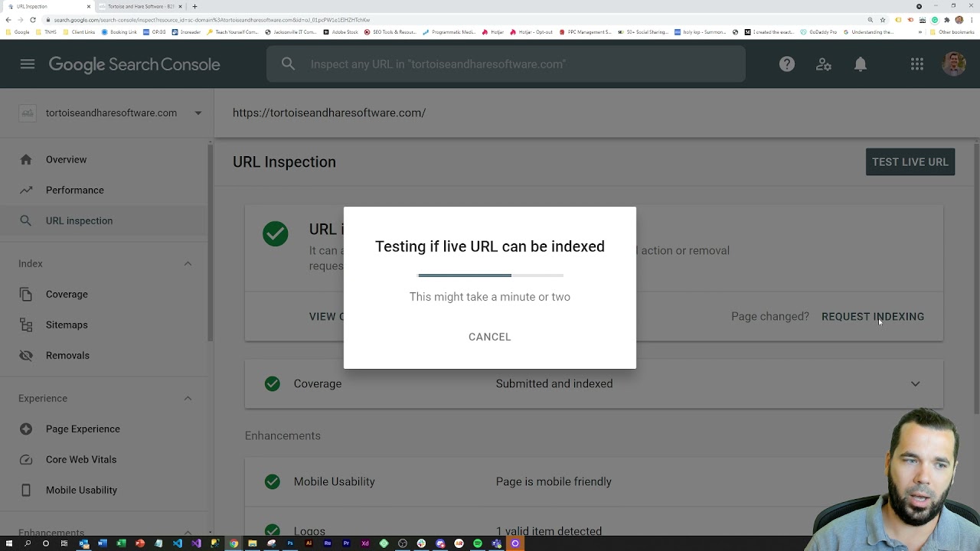Open Excel from the taskbar
Image resolution: width=980 pixels, height=551 pixels.
tap(121, 543)
